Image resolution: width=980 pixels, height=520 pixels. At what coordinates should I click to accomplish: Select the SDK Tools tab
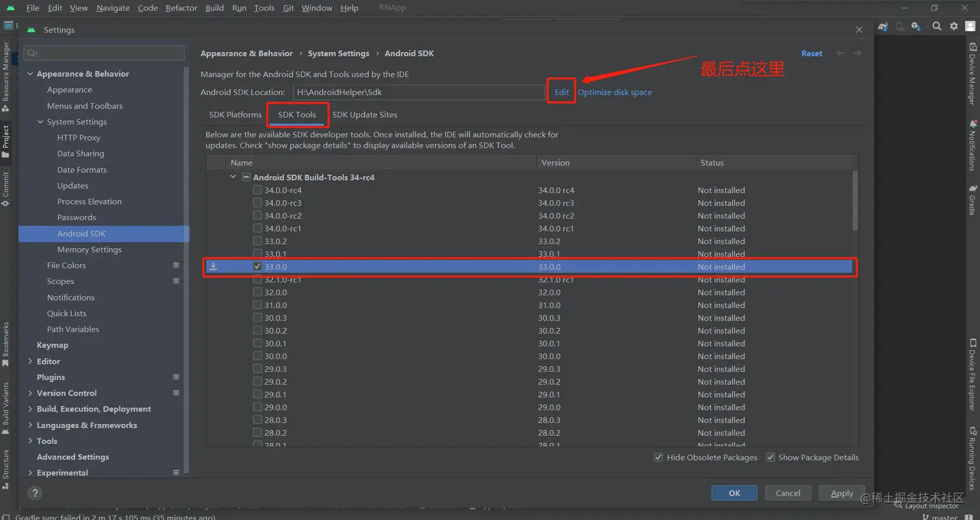pyautogui.click(x=297, y=115)
